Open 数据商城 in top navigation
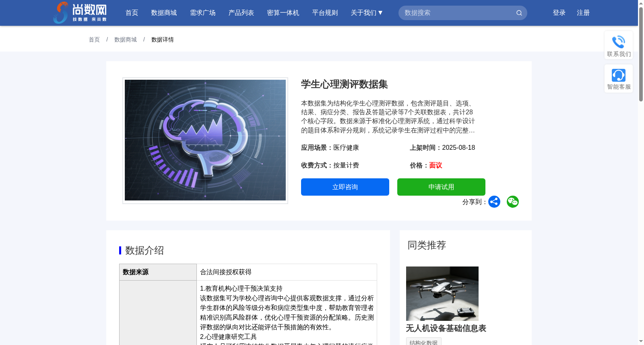644x345 pixels. pos(164,13)
